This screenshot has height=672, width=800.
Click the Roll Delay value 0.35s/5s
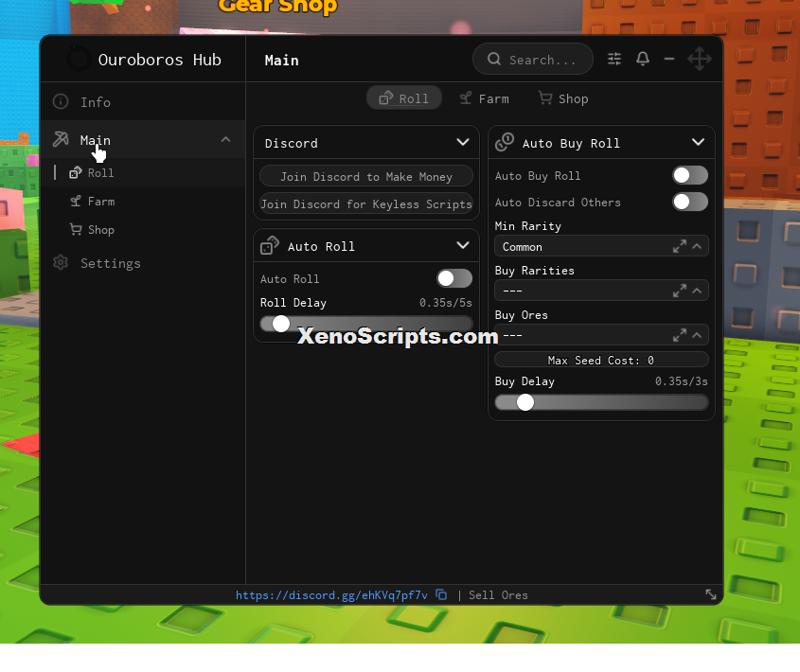(445, 303)
